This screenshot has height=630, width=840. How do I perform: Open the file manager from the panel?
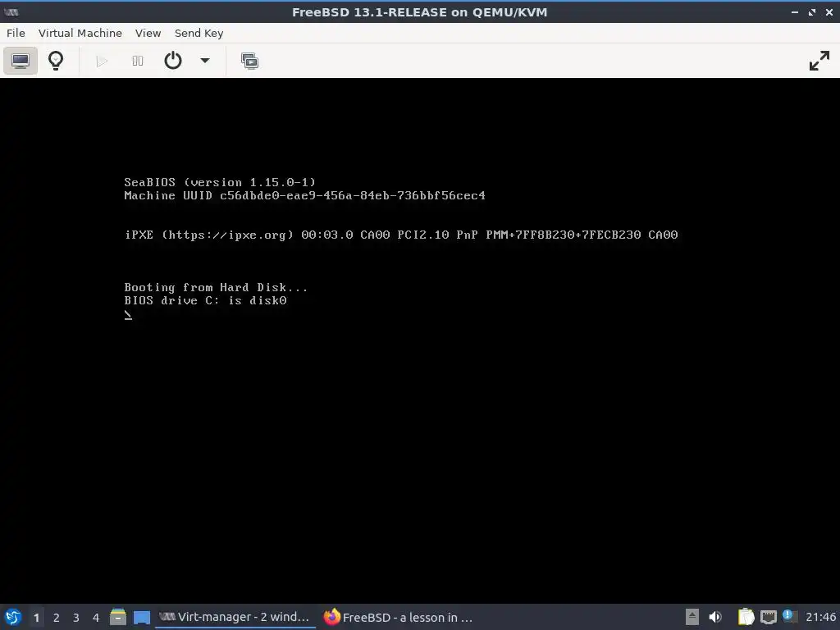point(118,617)
